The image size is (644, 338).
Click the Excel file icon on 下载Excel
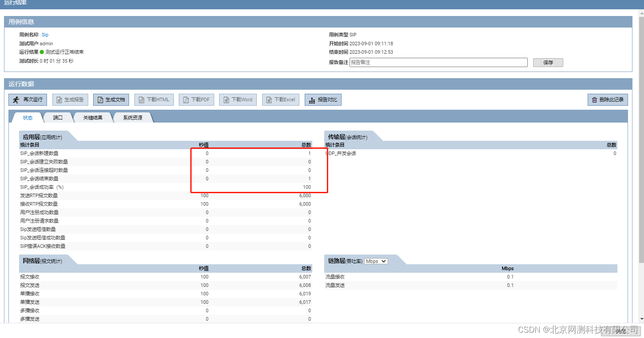tap(269, 100)
